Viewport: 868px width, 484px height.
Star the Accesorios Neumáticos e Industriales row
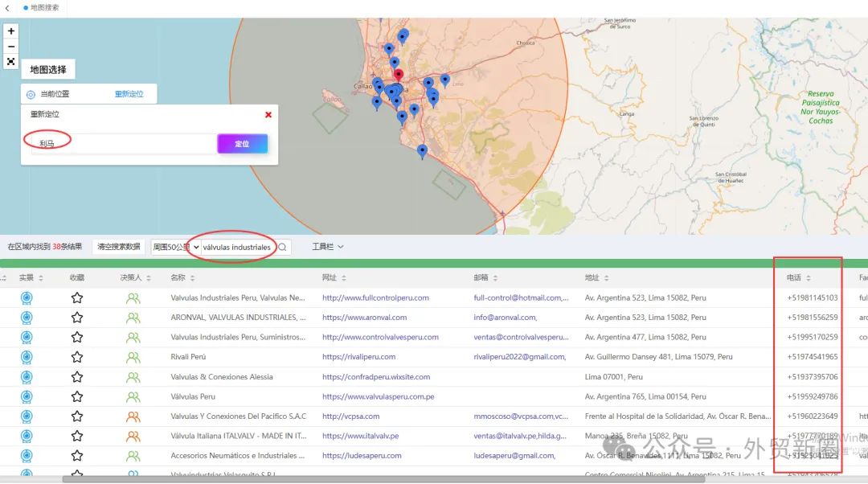tap(77, 456)
